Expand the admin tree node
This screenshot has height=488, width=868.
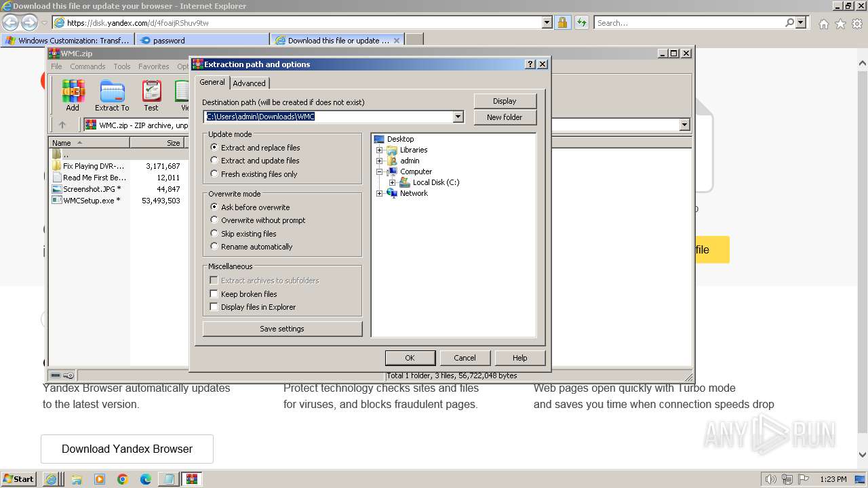tap(380, 161)
